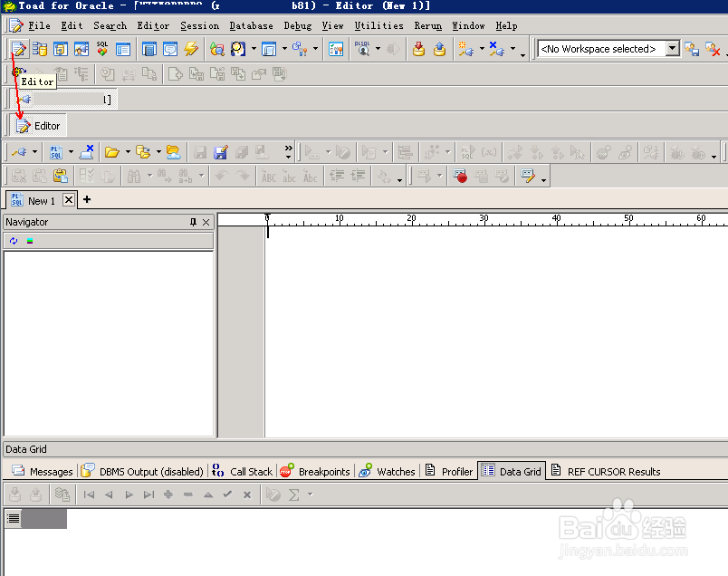This screenshot has height=576, width=728.
Task: Click the PL/SQL new tab icon
Action: [x=56, y=152]
